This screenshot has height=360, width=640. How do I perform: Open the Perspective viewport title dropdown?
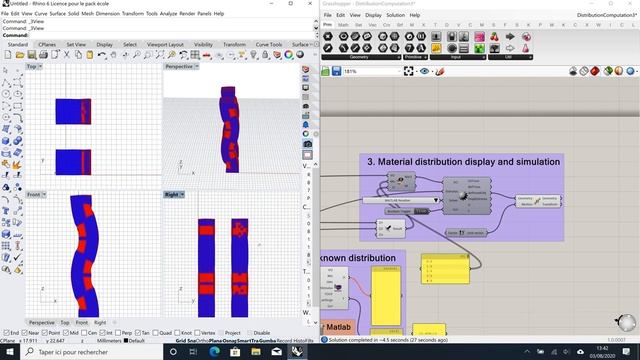[197, 66]
